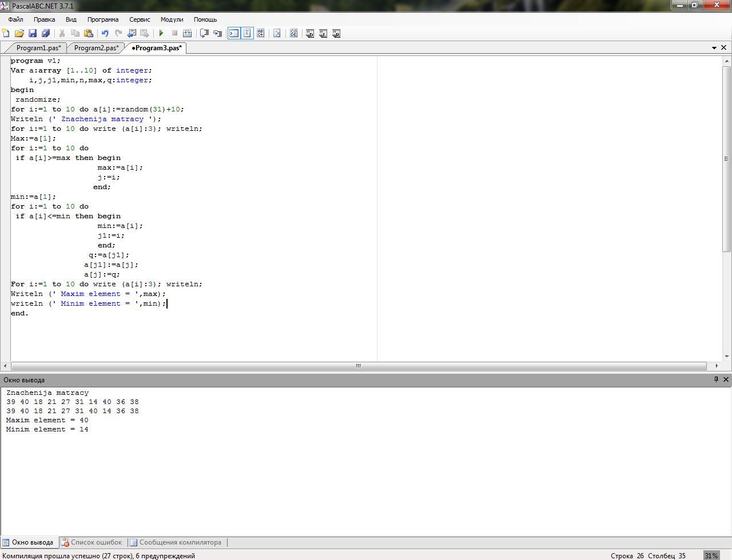Image resolution: width=732 pixels, height=560 pixels.
Task: Toggle the input panel toolbar button
Action: coord(247,33)
